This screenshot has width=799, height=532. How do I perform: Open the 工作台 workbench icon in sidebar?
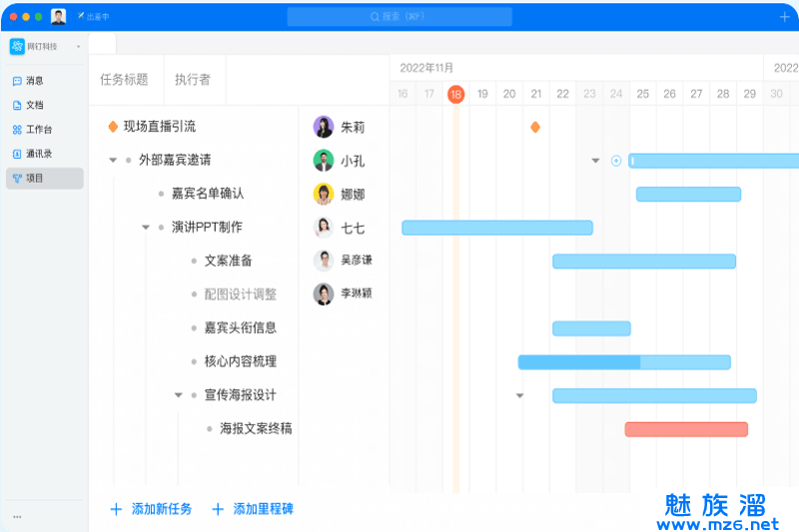pos(17,130)
